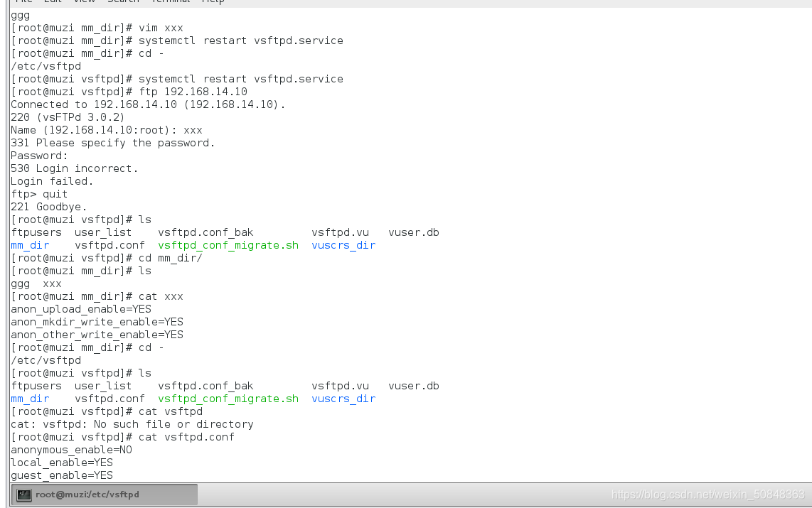This screenshot has width=812, height=508.
Task: Select 'systemctl restart vsftpd.service' at the vsftpd prompt
Action: point(241,79)
